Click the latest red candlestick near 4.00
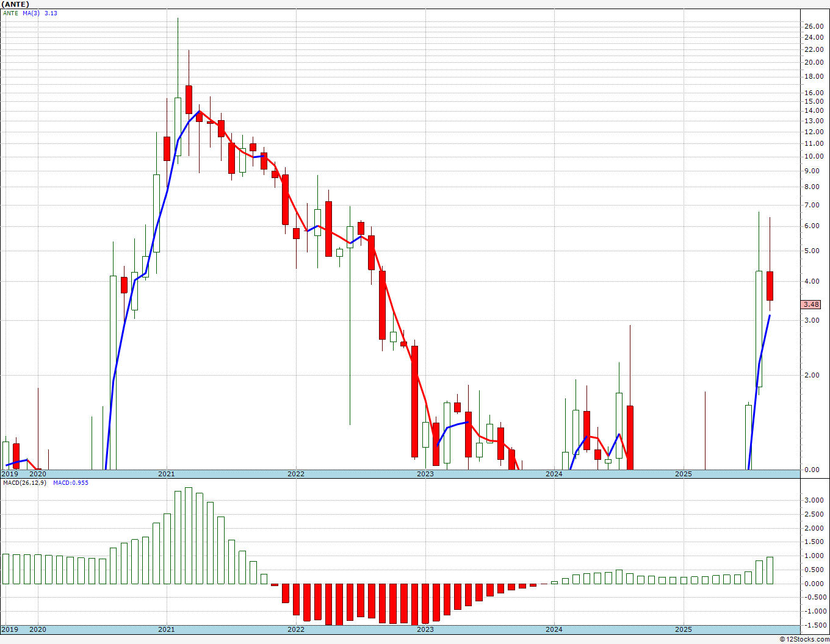Screen dimensions: 830x644 [x=770, y=286]
